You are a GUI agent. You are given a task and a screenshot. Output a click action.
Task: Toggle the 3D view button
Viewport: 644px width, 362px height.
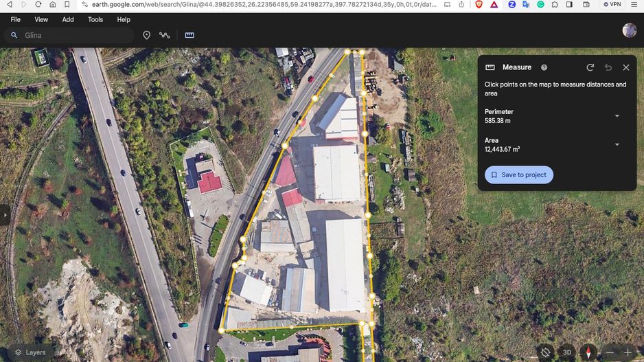[x=566, y=352]
